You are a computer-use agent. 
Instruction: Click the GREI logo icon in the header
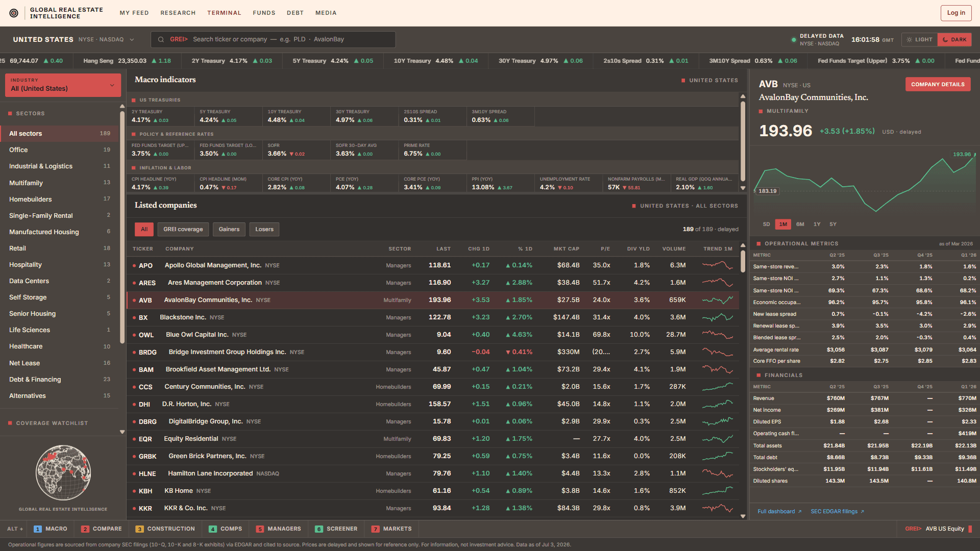pos(14,13)
